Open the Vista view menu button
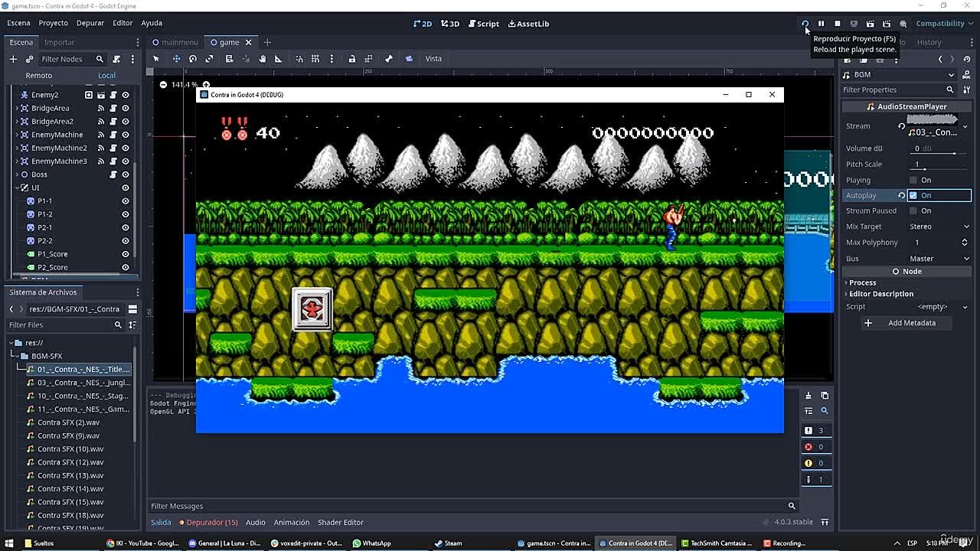This screenshot has height=551, width=980. click(433, 59)
